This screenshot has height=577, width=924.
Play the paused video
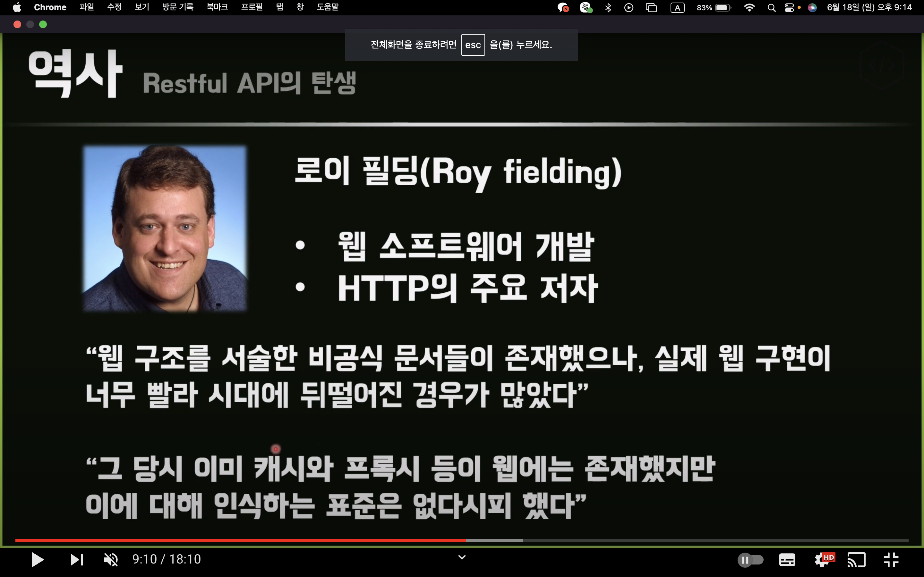[37, 559]
